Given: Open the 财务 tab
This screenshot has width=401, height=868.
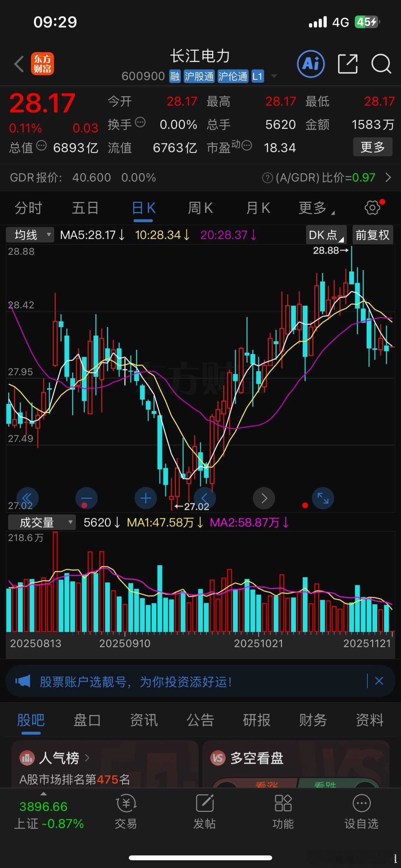Looking at the screenshot, I should pos(313,720).
